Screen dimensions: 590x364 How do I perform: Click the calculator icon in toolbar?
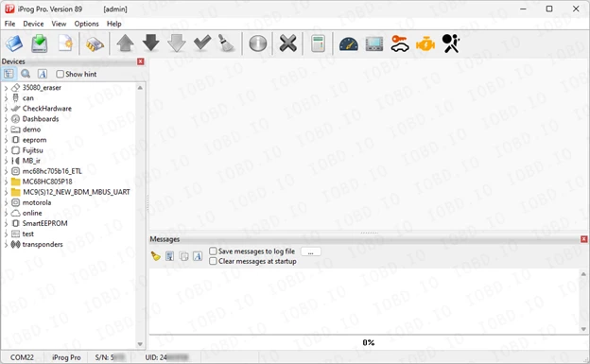point(318,44)
